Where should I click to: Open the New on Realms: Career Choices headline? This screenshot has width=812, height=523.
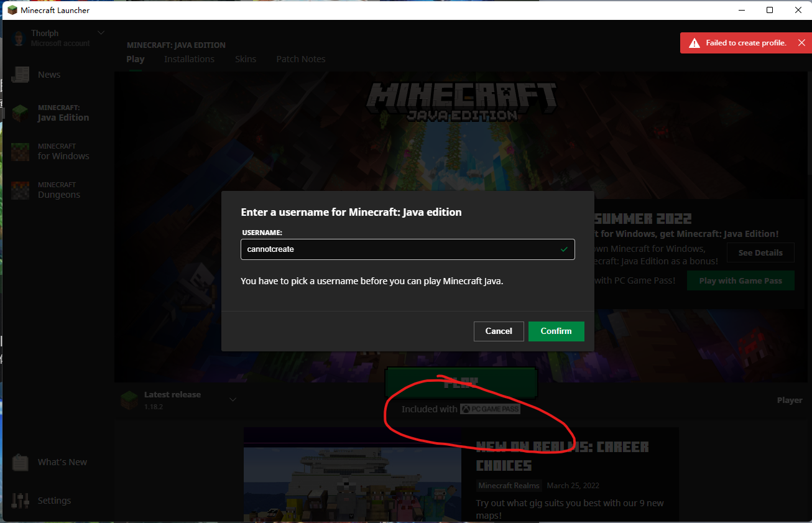point(563,456)
